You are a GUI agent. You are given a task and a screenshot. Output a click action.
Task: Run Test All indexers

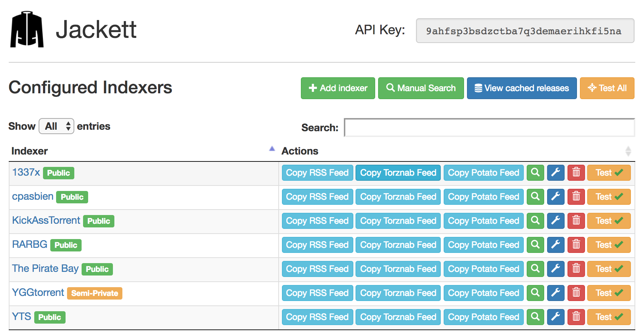(607, 88)
